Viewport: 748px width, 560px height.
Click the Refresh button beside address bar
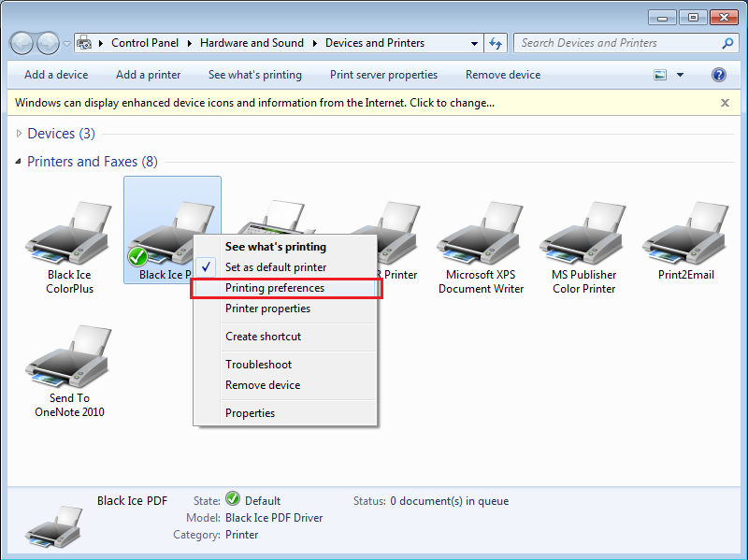496,43
